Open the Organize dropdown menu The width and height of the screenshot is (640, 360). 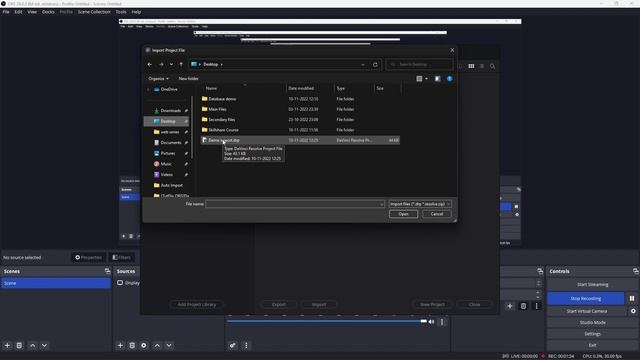pos(158,78)
